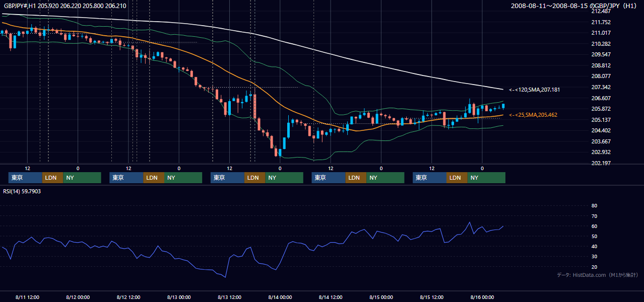Click RSI scale level 20

point(594,267)
